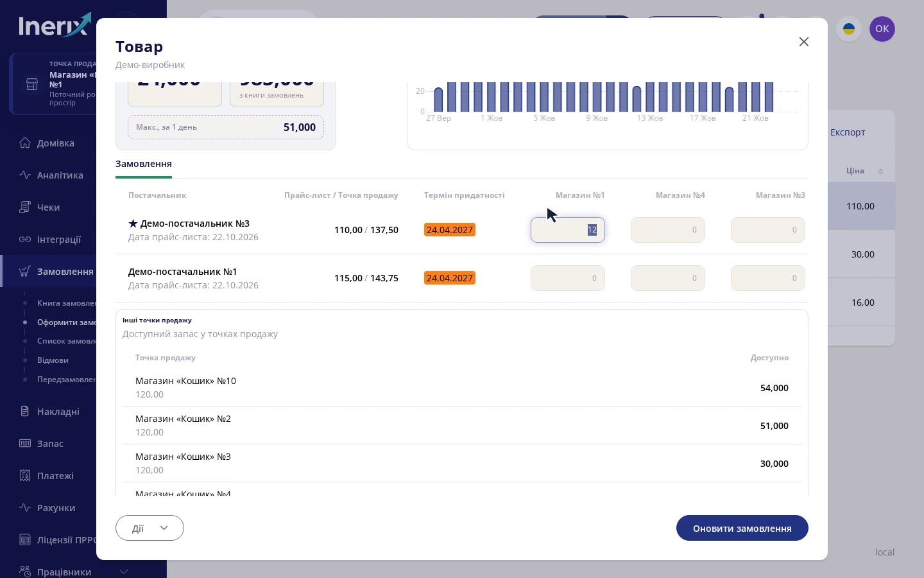Screen dimensions: 924x578
Task: Focus Магазин №1 quantity for Демо-постачальник №1
Action: coord(568,278)
